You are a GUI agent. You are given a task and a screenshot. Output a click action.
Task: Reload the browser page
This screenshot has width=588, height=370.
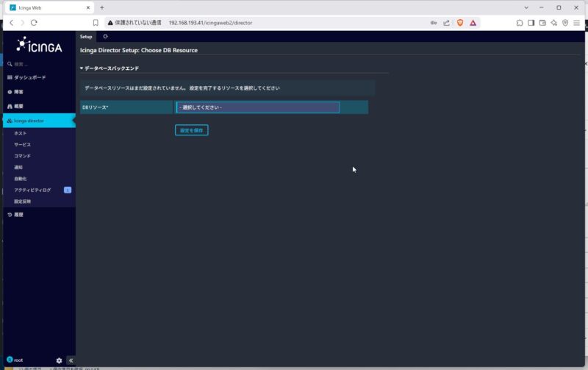pos(34,23)
